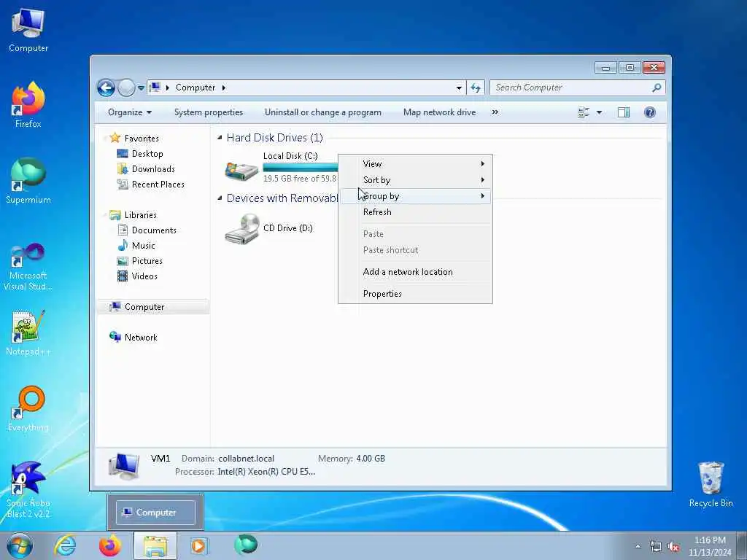747x560 pixels.
Task: Choose Add a network location
Action: [415, 272]
